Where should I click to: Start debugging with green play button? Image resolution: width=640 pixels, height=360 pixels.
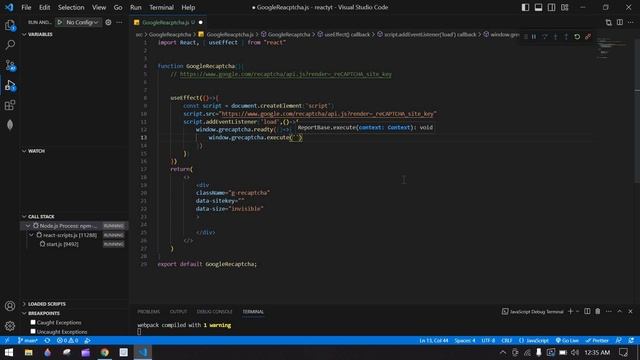[60, 22]
